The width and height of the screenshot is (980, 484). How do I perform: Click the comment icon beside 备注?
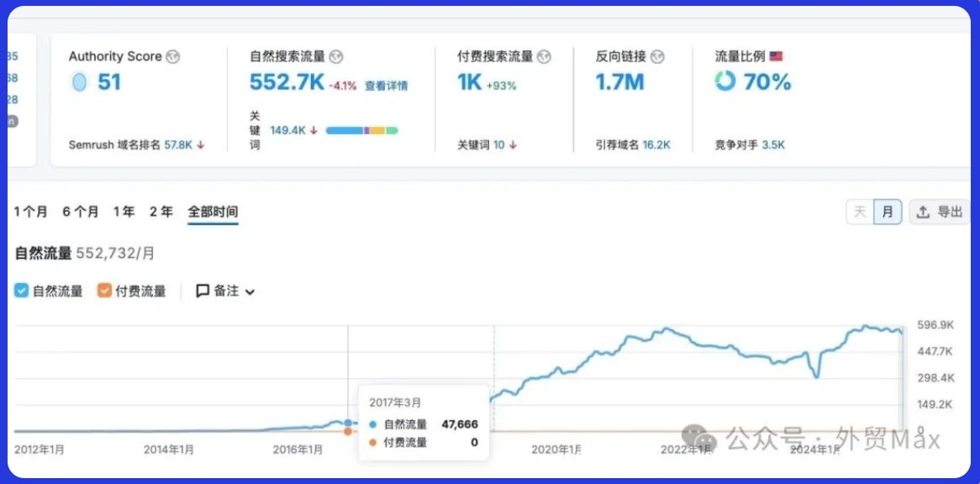tap(203, 291)
